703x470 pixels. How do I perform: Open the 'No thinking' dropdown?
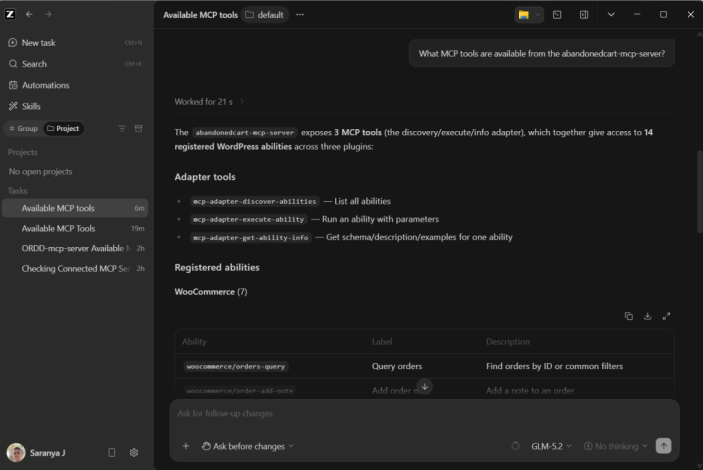(616, 446)
